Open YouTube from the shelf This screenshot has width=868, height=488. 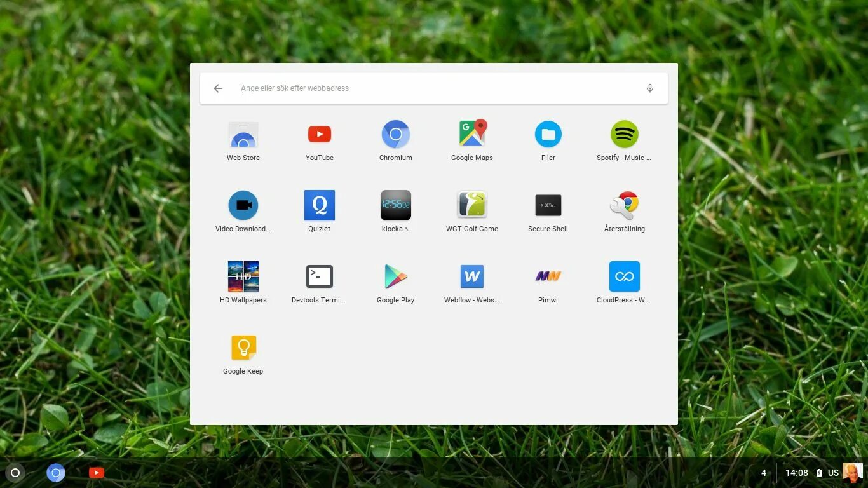point(97,473)
